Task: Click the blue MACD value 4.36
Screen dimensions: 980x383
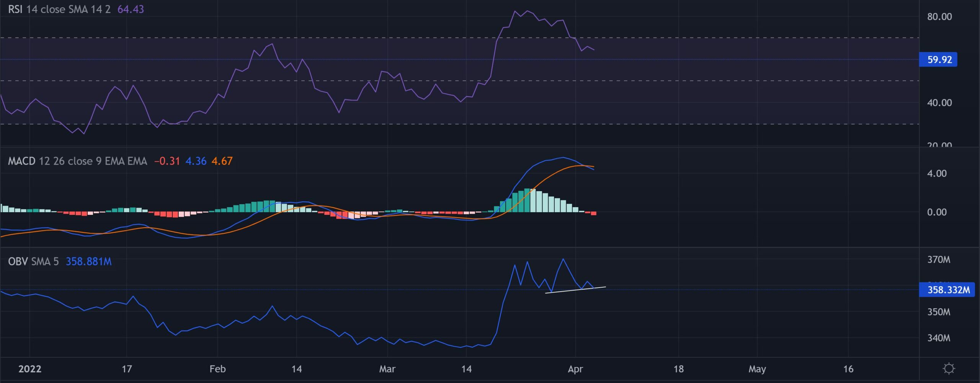Action: [196, 161]
